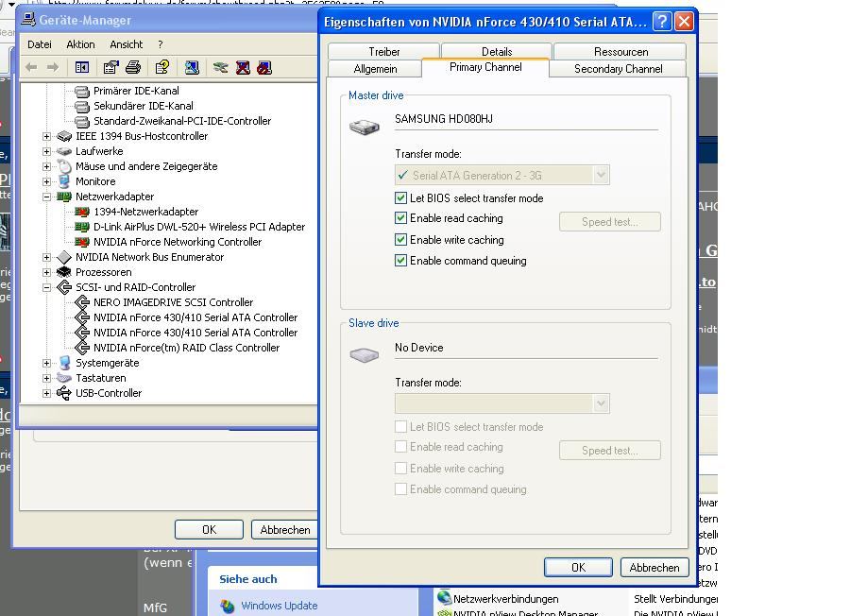850x616 pixels.
Task: Click the Help question-mark toolbar icon
Action: click(x=162, y=67)
